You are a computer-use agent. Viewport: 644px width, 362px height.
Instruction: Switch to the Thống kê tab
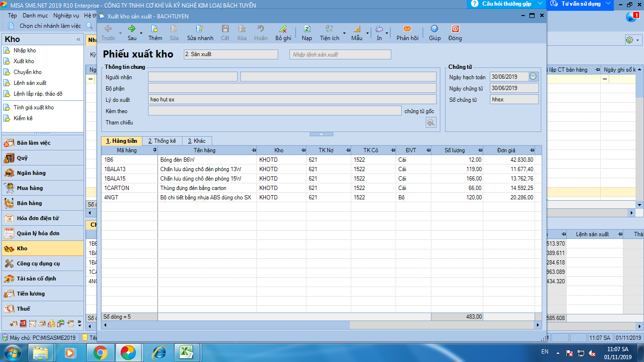(162, 141)
